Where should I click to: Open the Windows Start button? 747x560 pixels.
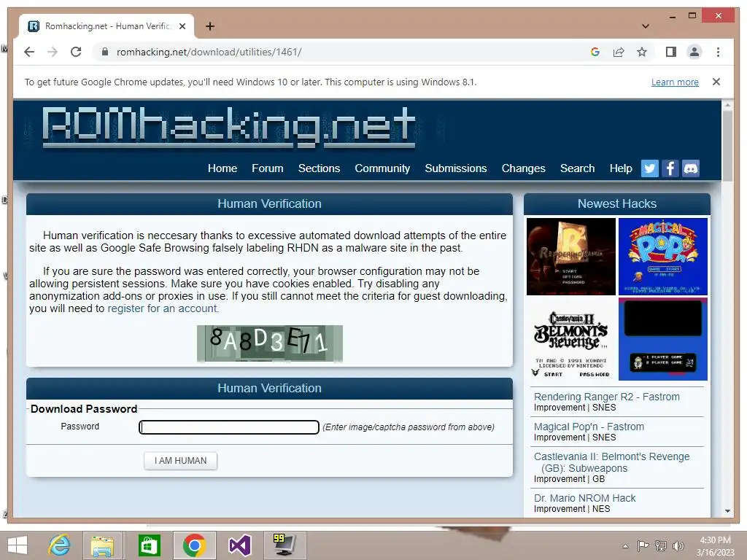(18, 545)
